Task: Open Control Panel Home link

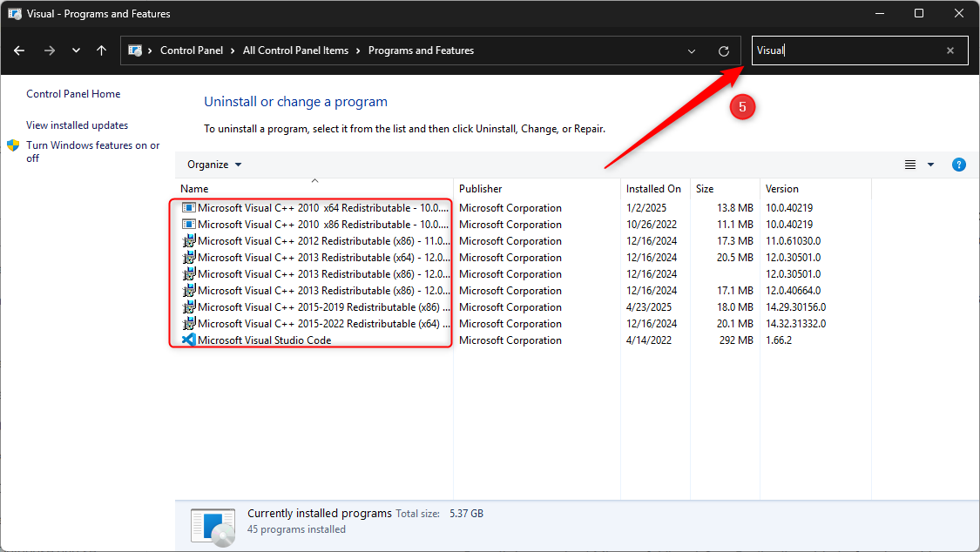Action: (x=73, y=94)
